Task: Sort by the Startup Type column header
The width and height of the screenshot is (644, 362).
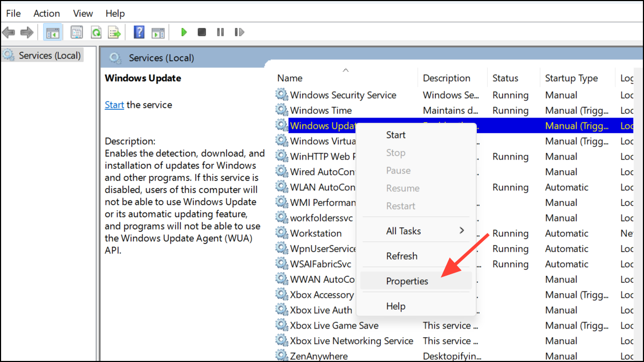Action: tap(577, 78)
